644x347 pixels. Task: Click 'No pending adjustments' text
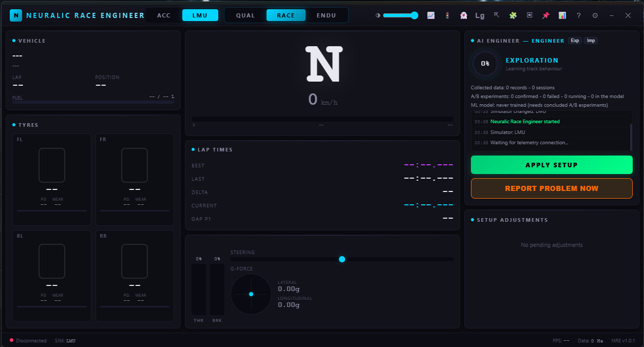pyautogui.click(x=552, y=245)
